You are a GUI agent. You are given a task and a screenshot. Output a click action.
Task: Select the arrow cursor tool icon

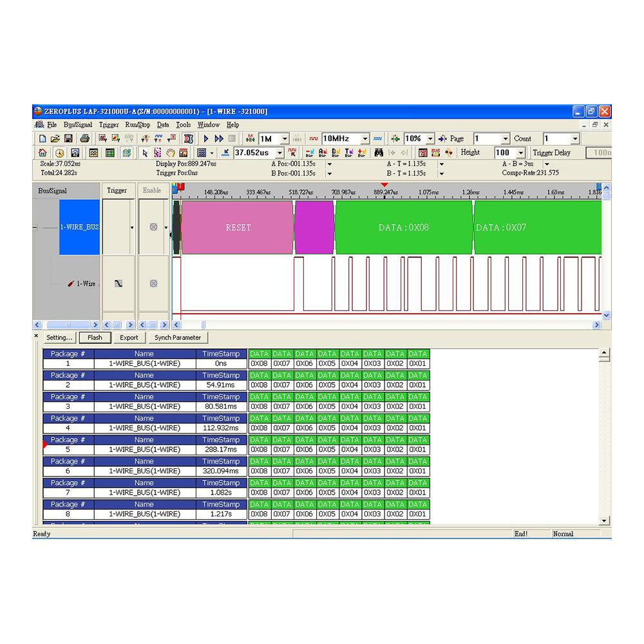pyautogui.click(x=146, y=153)
